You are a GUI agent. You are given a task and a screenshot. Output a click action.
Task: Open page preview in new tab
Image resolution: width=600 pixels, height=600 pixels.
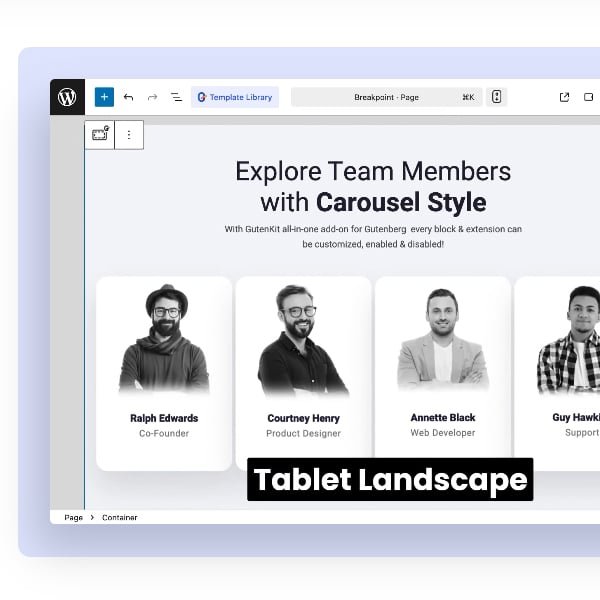click(x=564, y=97)
